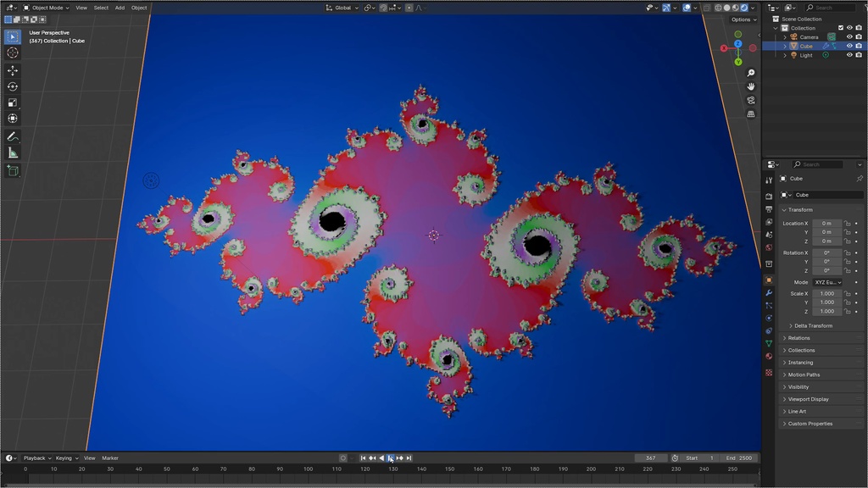Select the Move tool in toolbar
This screenshot has height=488, width=868.
coord(13,70)
